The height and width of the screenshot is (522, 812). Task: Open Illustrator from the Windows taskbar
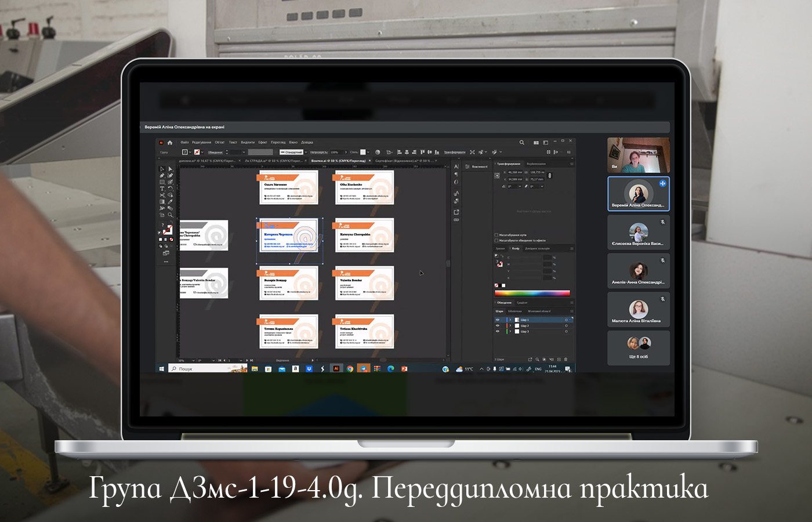click(336, 369)
